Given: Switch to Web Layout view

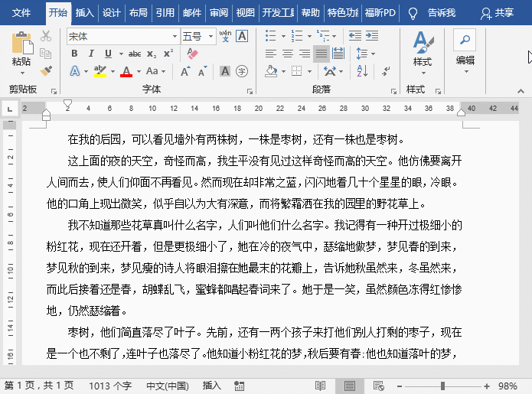Looking at the screenshot, I should 378,386.
